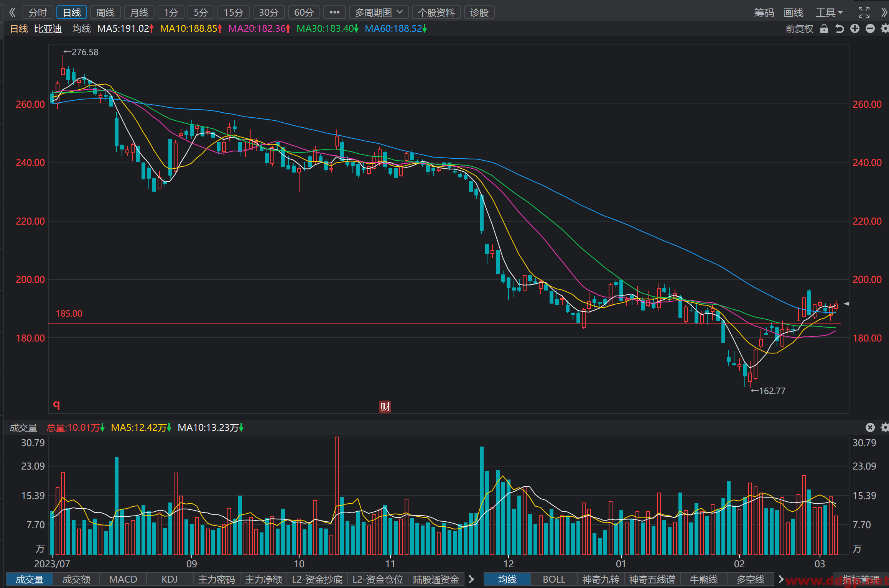Click the undo arrow icon in chart header
Image resolution: width=889 pixels, height=588 pixels.
click(840, 29)
